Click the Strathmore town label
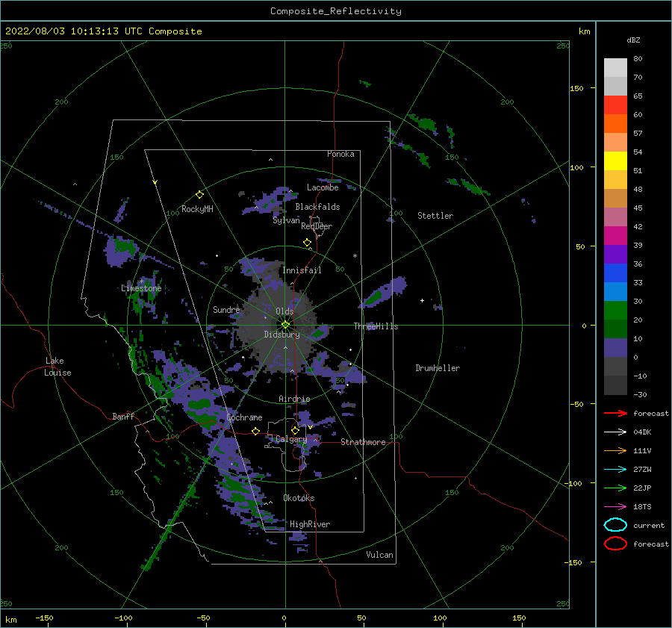 [x=363, y=442]
